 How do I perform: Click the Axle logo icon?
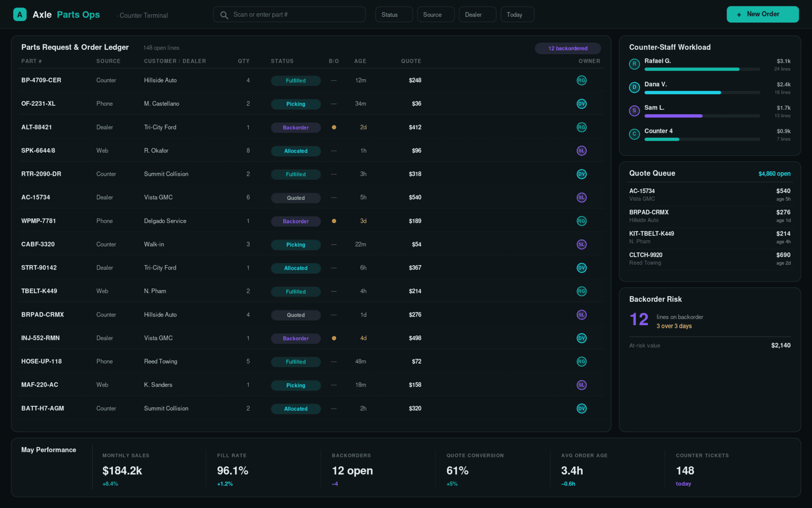(20, 14)
